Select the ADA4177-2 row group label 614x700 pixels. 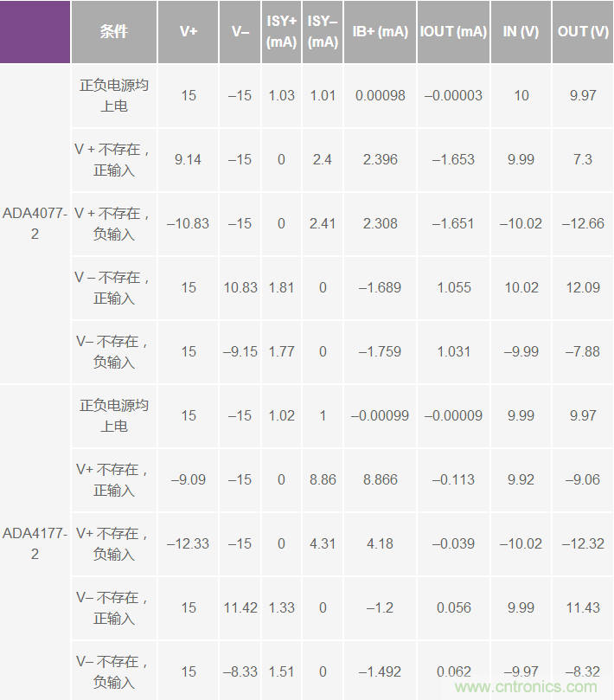tap(35, 543)
